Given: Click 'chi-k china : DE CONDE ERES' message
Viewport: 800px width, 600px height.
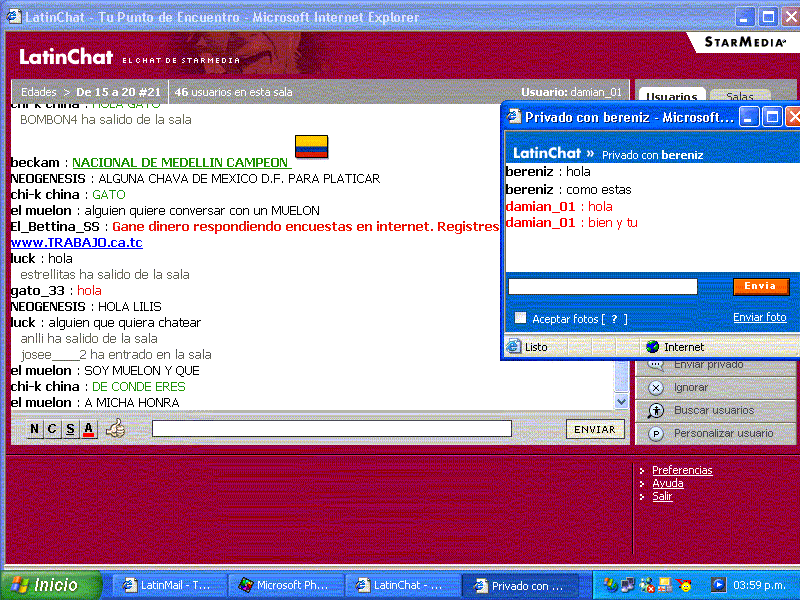Looking at the screenshot, I should pos(98,387).
